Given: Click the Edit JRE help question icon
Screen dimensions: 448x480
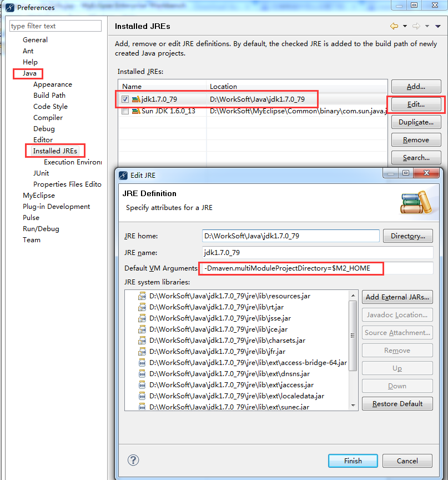Looking at the screenshot, I should [x=133, y=460].
